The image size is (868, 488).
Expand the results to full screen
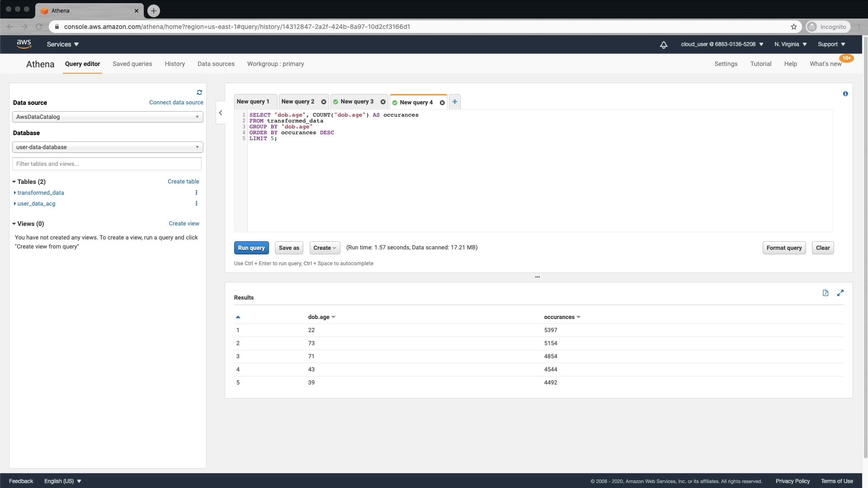(x=840, y=293)
